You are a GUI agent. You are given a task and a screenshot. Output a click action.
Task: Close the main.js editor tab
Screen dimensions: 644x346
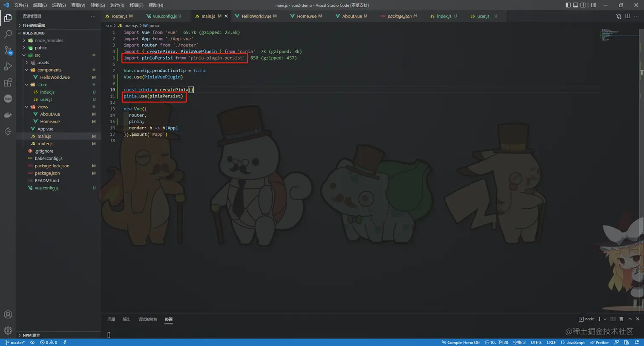[x=226, y=16]
